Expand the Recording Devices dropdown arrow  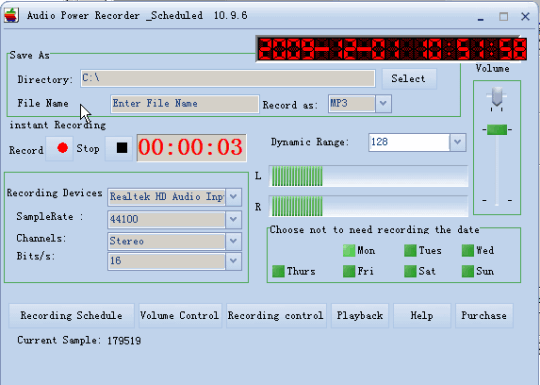pyautogui.click(x=233, y=197)
